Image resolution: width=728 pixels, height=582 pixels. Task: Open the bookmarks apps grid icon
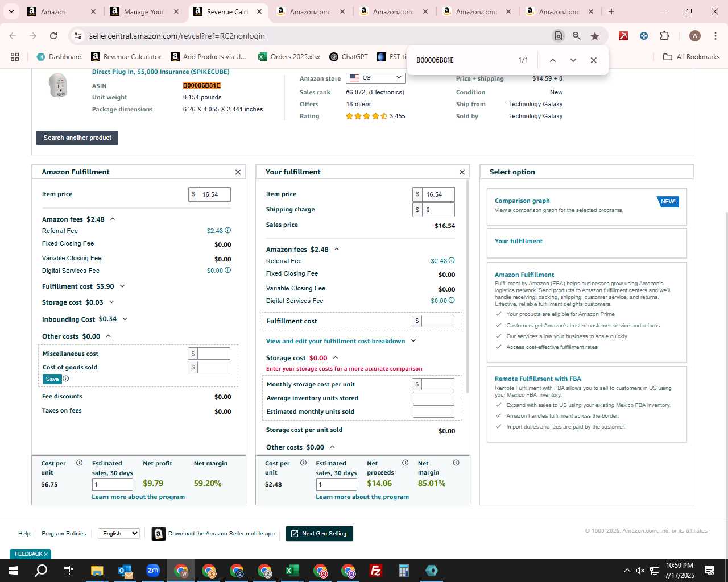(15, 57)
